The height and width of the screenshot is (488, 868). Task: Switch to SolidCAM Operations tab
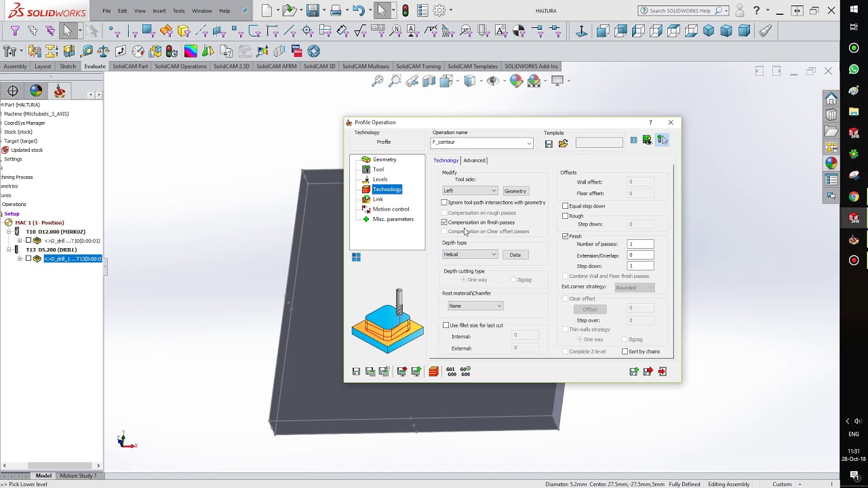coord(180,66)
